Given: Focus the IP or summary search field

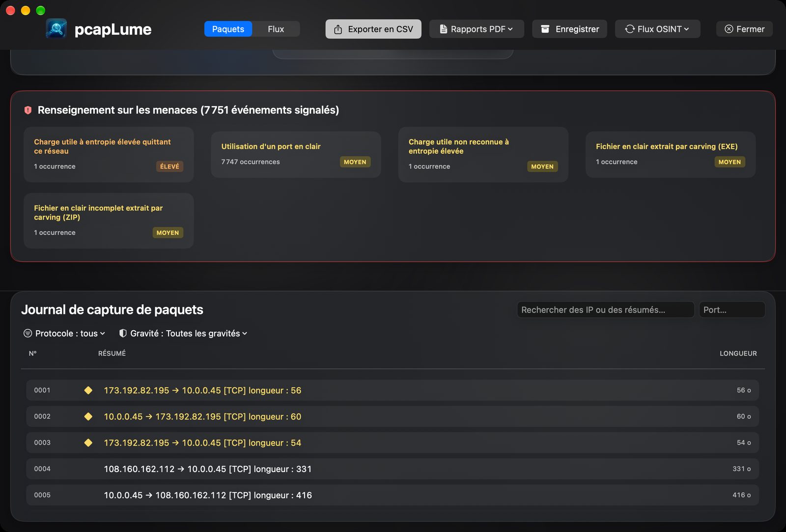Looking at the screenshot, I should click(605, 310).
